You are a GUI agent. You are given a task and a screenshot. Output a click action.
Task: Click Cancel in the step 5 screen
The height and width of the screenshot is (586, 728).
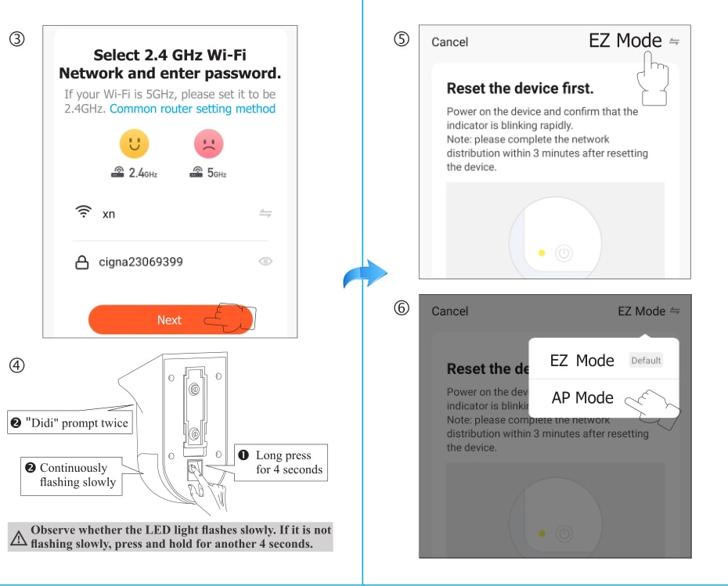point(449,42)
